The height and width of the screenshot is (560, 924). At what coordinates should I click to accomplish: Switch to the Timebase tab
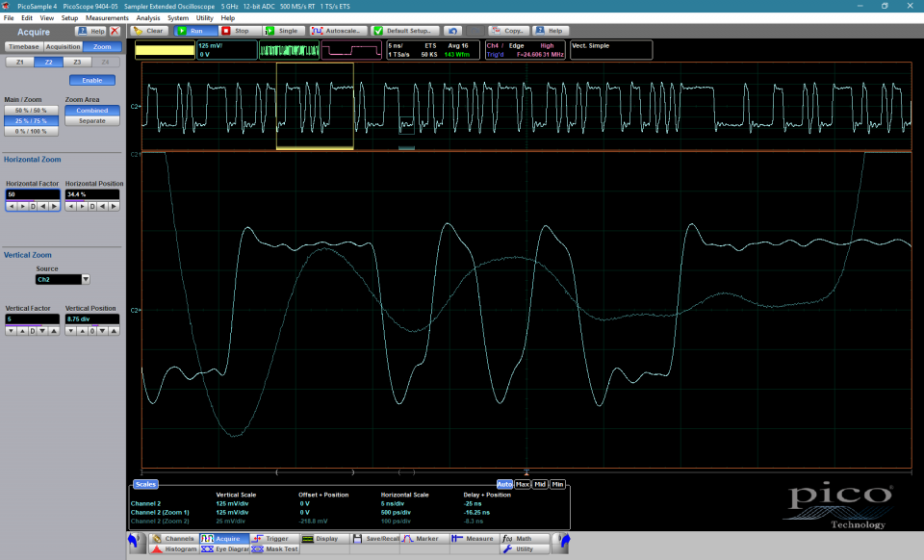click(22, 46)
